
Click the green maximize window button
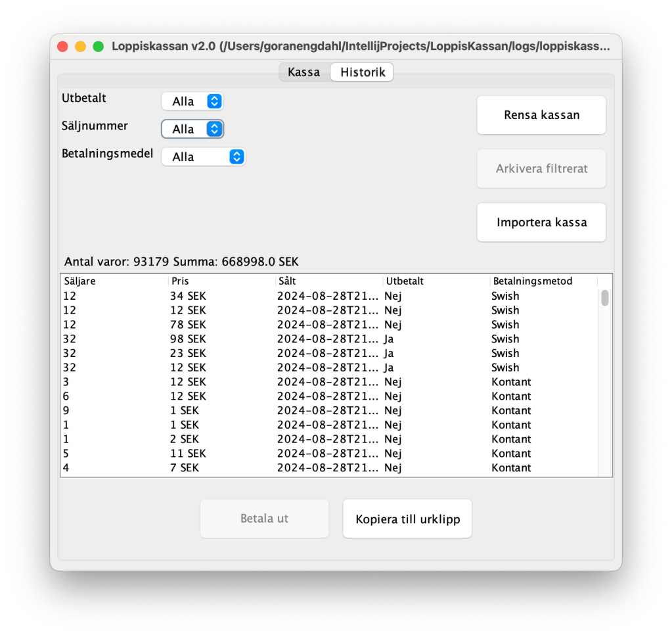[98, 47]
